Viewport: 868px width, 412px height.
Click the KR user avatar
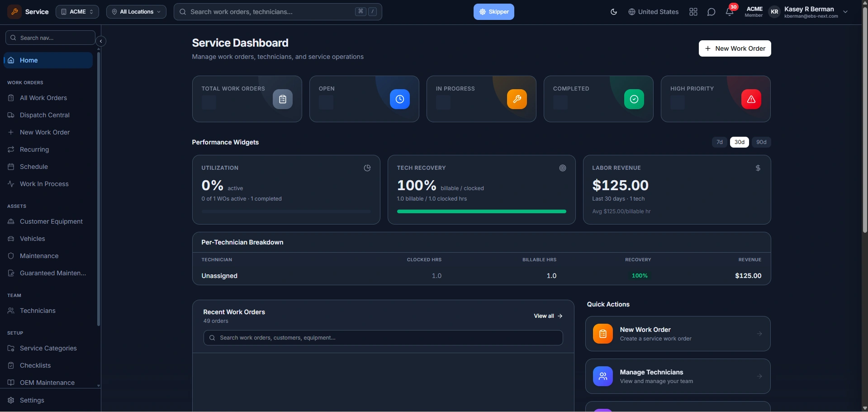click(x=774, y=12)
